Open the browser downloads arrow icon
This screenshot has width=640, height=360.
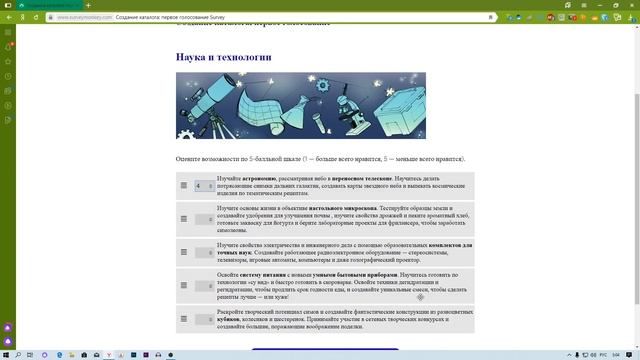point(631,18)
